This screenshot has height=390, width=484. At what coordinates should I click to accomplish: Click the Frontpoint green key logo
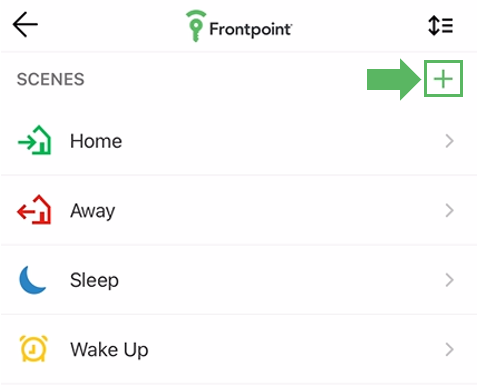(x=195, y=26)
